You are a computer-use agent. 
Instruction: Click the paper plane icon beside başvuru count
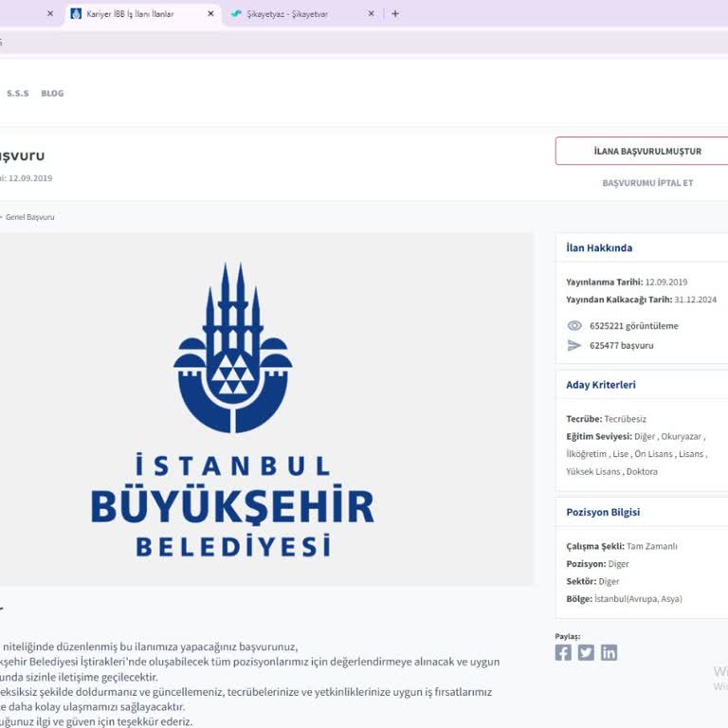[x=574, y=345]
